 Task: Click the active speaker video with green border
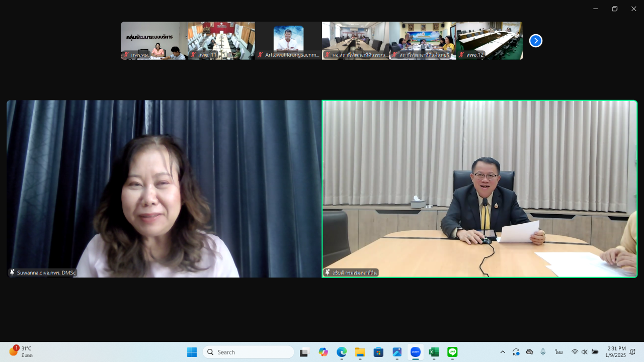click(x=479, y=189)
